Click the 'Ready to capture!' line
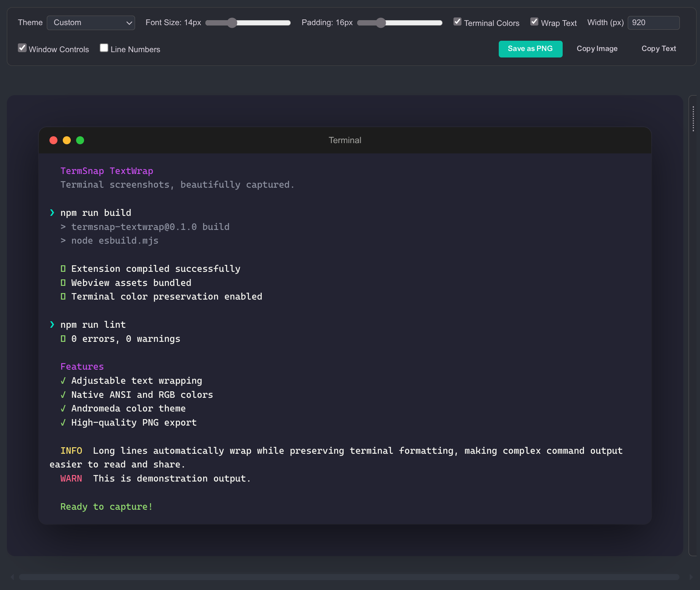700x590 pixels. point(107,507)
